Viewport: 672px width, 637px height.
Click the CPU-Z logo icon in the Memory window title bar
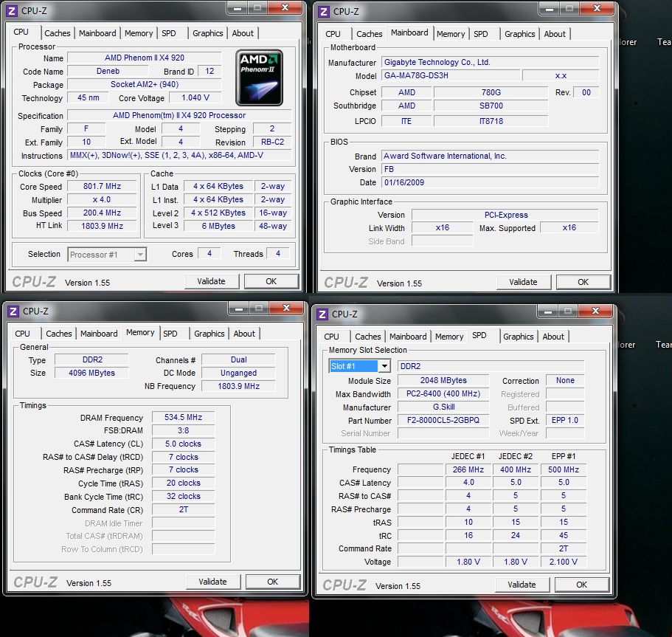[x=13, y=311]
